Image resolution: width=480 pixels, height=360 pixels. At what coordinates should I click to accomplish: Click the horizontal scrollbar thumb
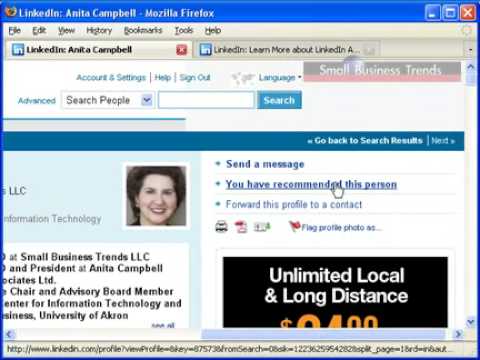323,334
